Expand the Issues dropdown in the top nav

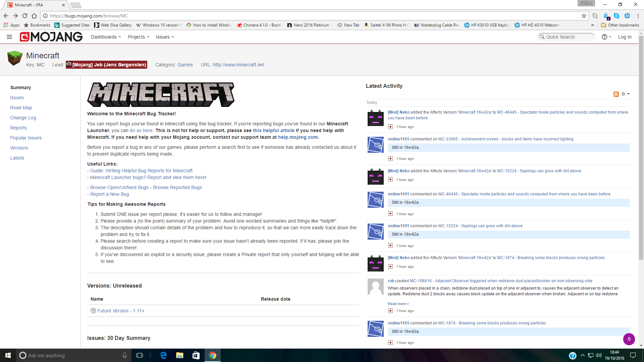click(x=165, y=37)
